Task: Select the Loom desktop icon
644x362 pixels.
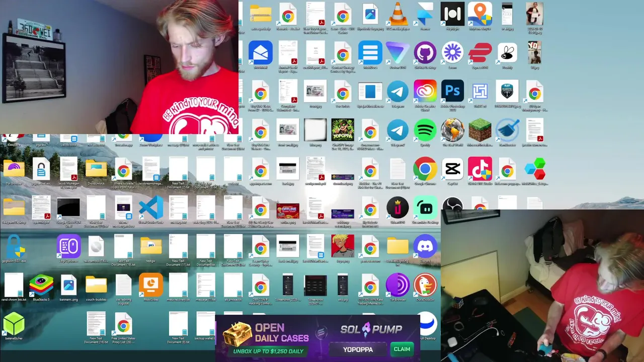Action: 452,53
